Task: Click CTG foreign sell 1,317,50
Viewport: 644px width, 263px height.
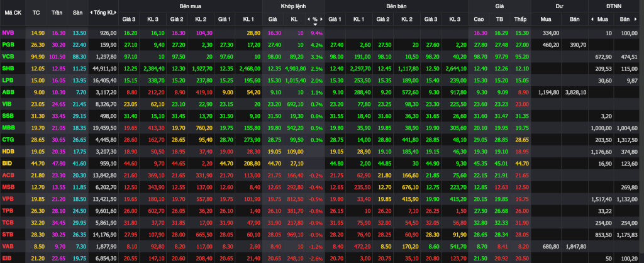Action: 627,140
